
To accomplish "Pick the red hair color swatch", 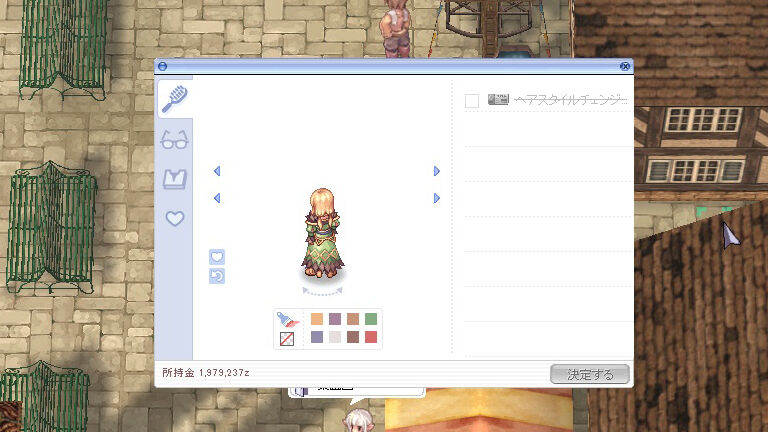I will [x=371, y=337].
